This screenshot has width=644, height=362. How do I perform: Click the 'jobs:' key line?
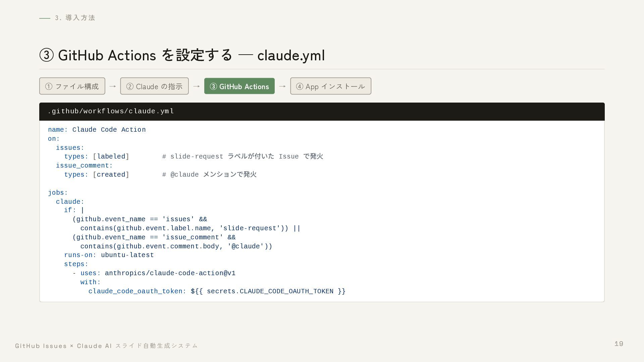pos(58,193)
